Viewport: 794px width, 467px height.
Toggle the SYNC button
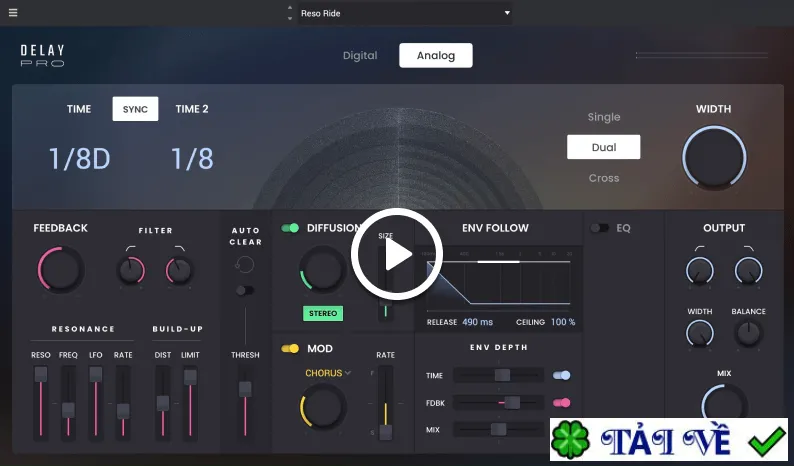(135, 109)
